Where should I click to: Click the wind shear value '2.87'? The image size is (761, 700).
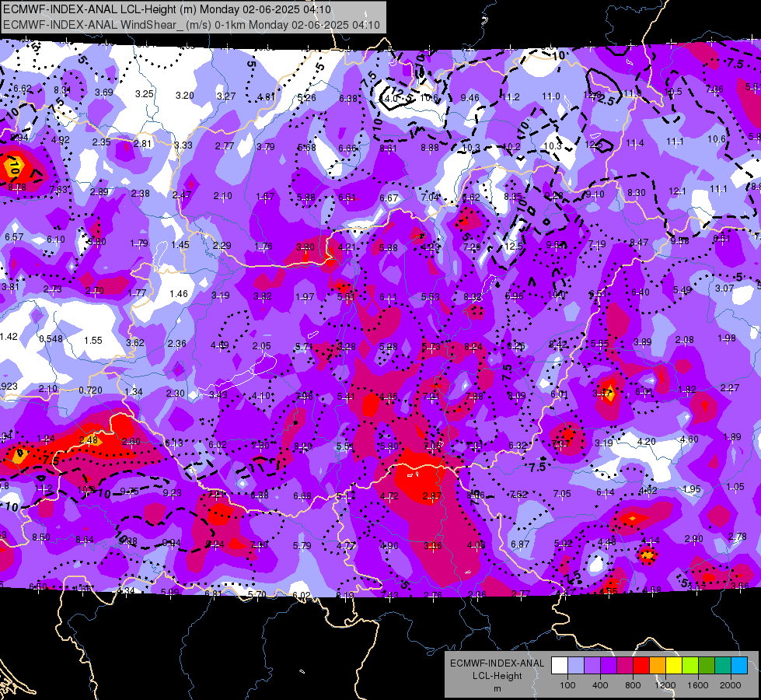coord(432,496)
